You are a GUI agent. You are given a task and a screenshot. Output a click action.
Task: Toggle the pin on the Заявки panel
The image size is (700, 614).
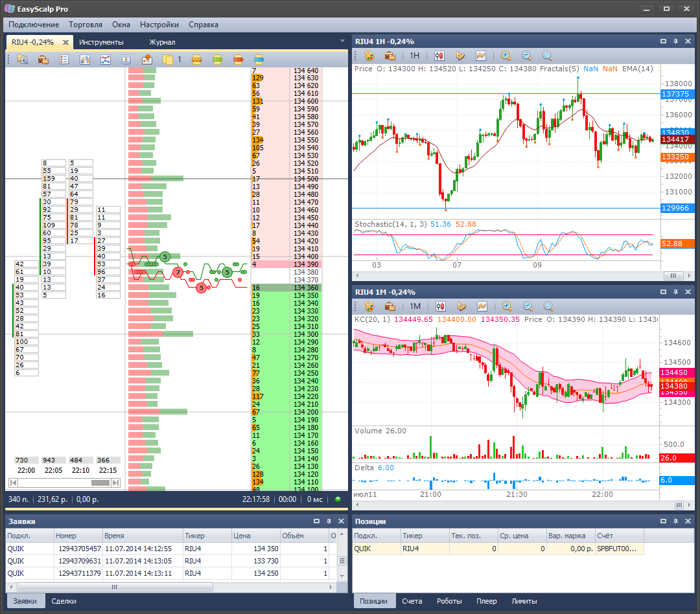(329, 521)
